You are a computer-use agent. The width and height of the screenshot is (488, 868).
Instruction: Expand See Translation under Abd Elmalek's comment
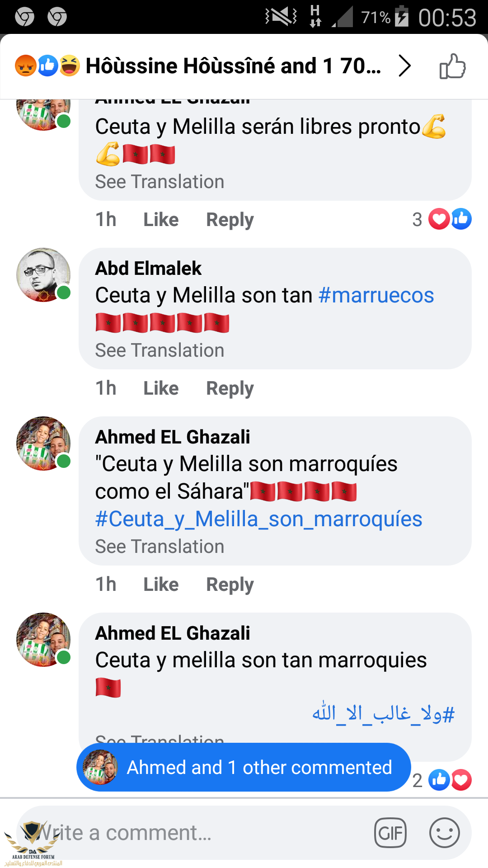point(160,350)
